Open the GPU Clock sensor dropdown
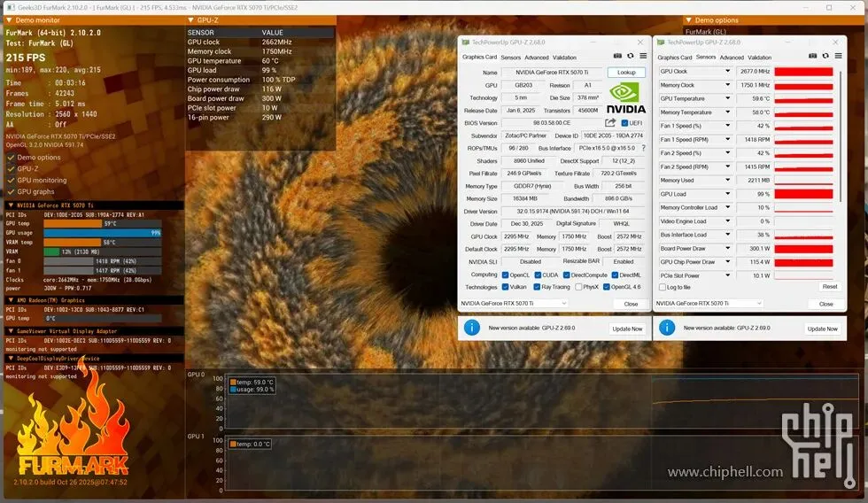Screen dimensions: 868x503 [727, 72]
